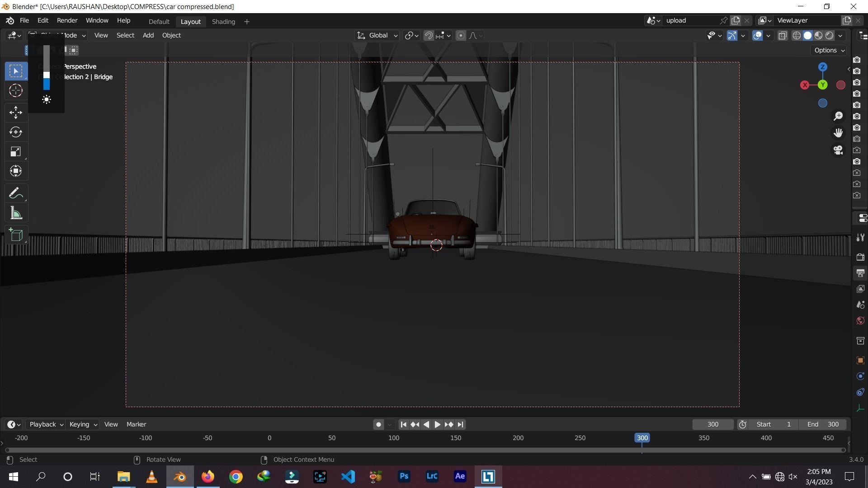Toggle camera view with the camera icon

click(x=838, y=150)
